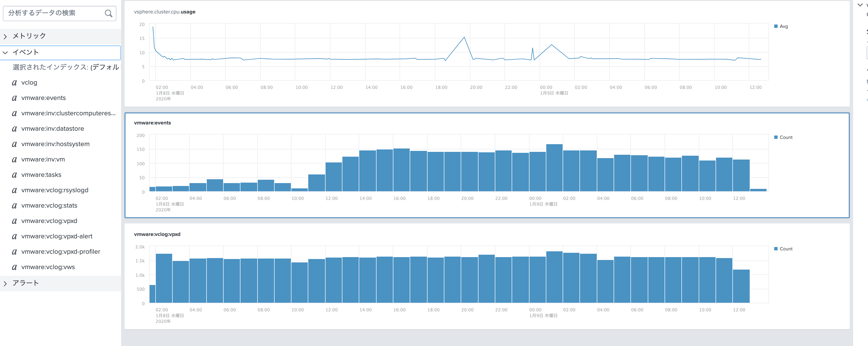Expand the アラート section
This screenshot has width=868, height=346.
click(x=5, y=283)
